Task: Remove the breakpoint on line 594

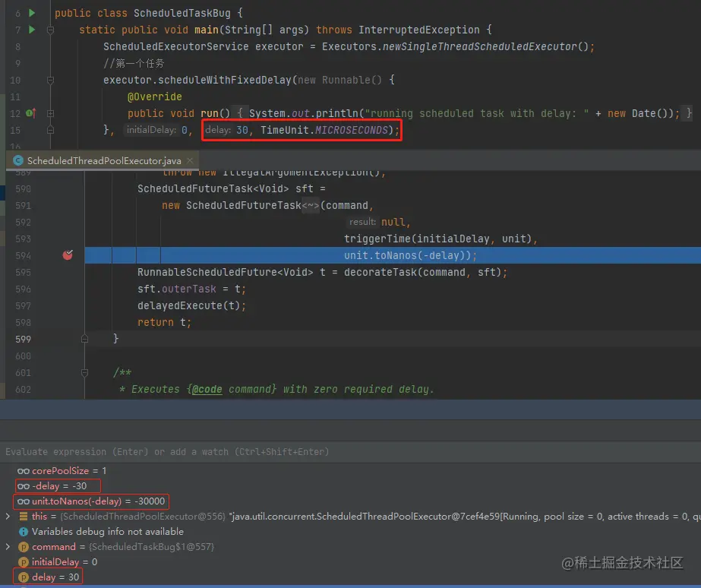Action: click(68, 254)
